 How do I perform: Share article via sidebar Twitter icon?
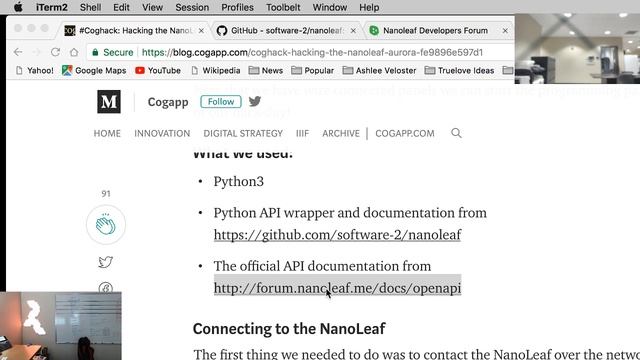(105, 262)
